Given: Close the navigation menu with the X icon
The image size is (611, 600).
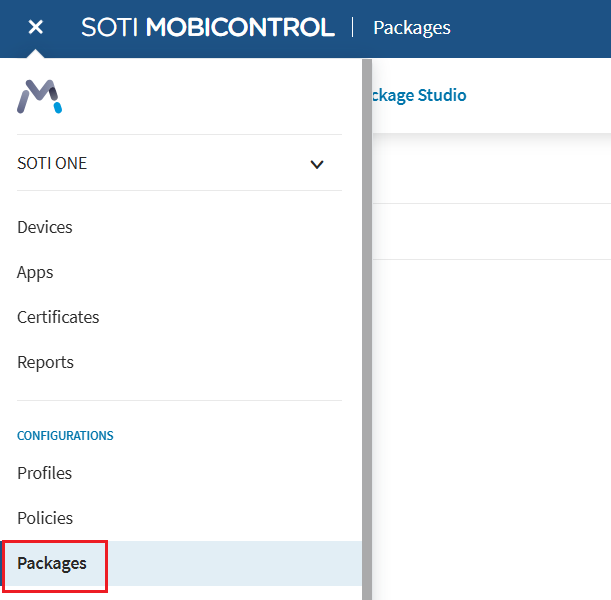Looking at the screenshot, I should point(36,27).
